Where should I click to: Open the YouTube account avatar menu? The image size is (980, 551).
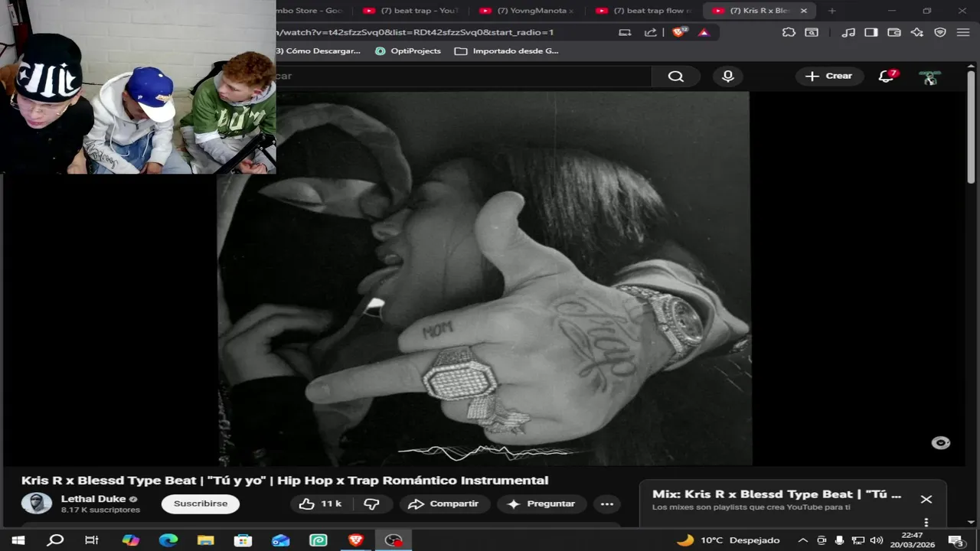coord(929,77)
